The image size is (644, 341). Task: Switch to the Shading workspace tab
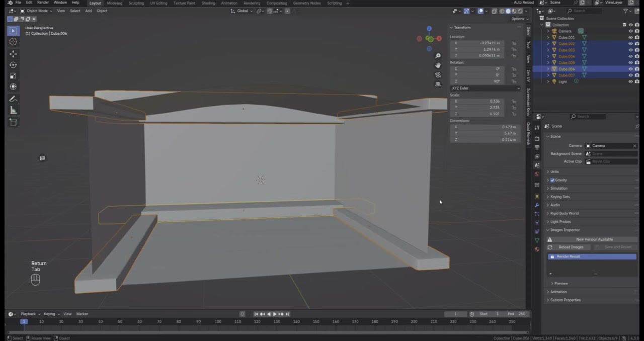208,3
